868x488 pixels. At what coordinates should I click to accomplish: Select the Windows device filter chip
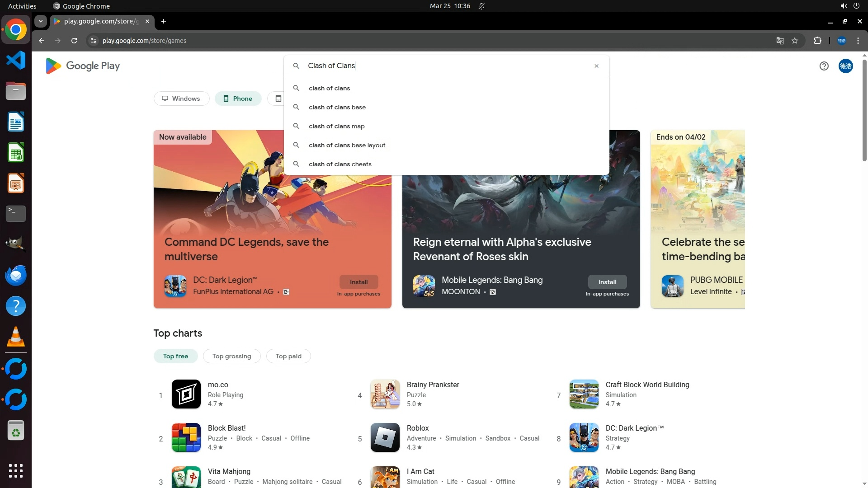click(x=181, y=99)
